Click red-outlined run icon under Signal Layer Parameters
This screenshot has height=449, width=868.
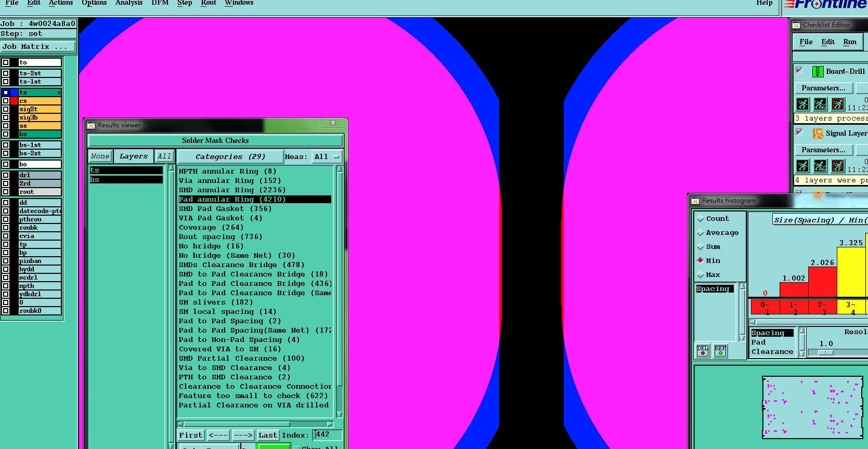click(x=838, y=166)
